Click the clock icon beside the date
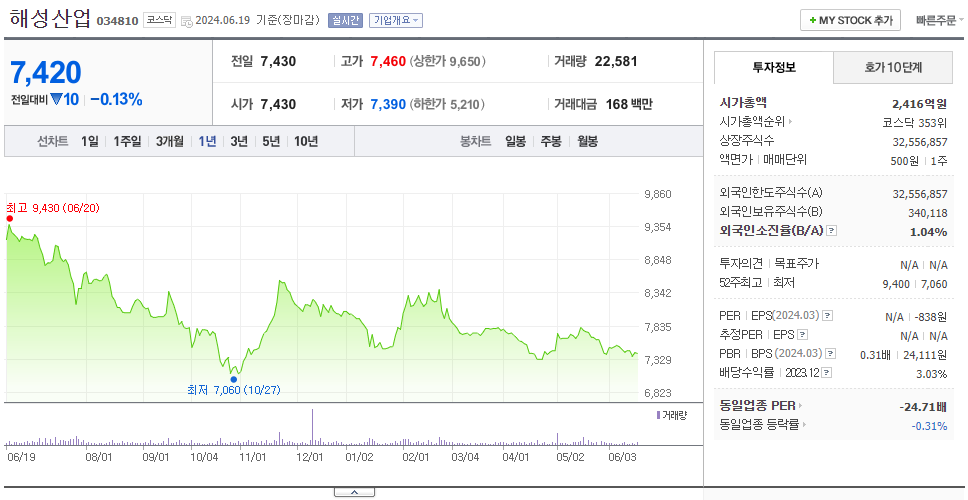Screen dimensions: 968x500 pos(187,22)
